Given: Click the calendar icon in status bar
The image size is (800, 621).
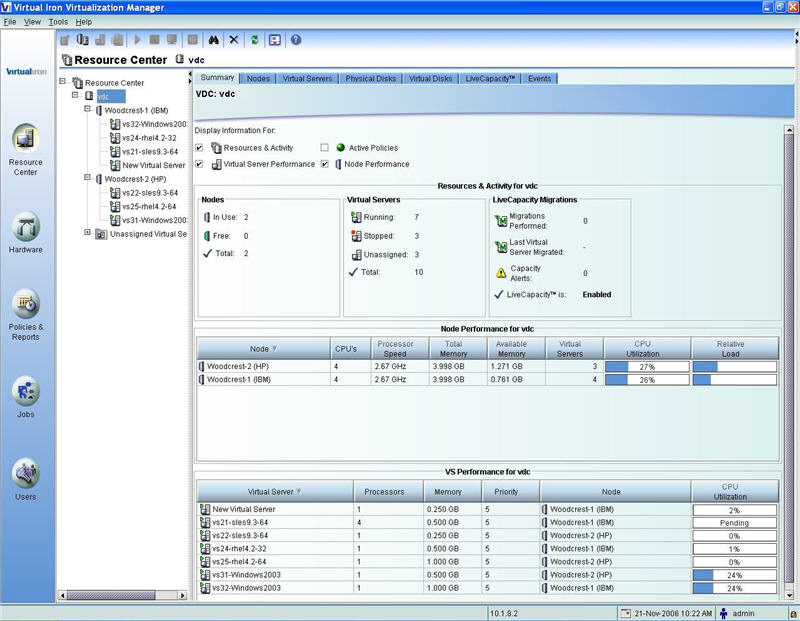Looking at the screenshot, I should tap(626, 613).
